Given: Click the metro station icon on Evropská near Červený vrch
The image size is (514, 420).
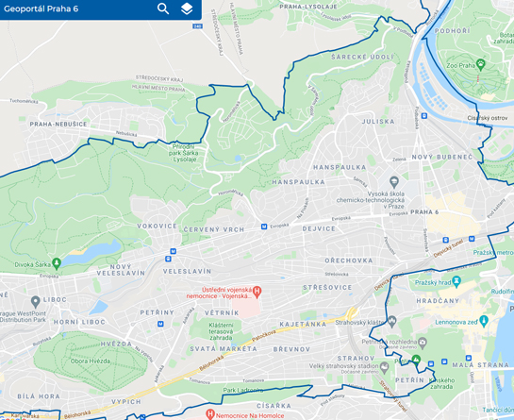Looking at the screenshot, I should 264,227.
